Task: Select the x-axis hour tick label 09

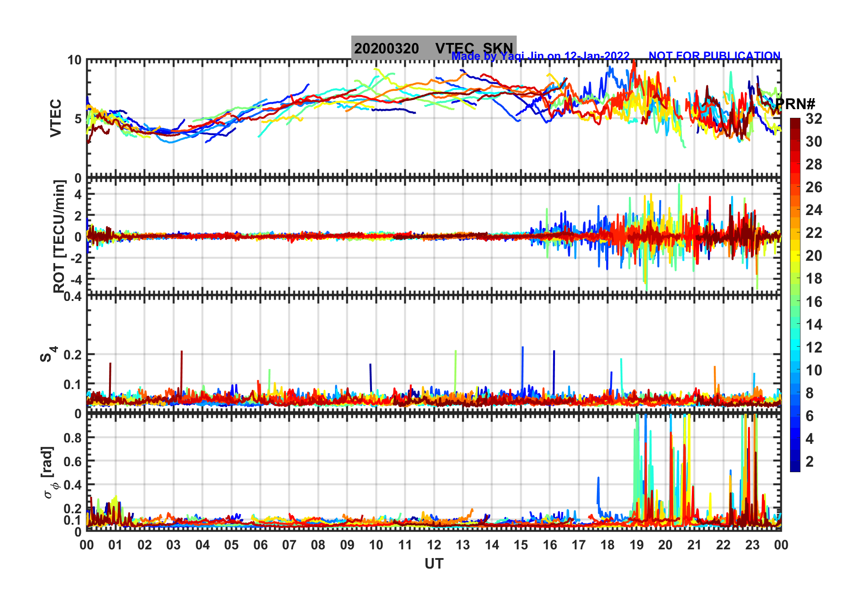Action: point(347,545)
